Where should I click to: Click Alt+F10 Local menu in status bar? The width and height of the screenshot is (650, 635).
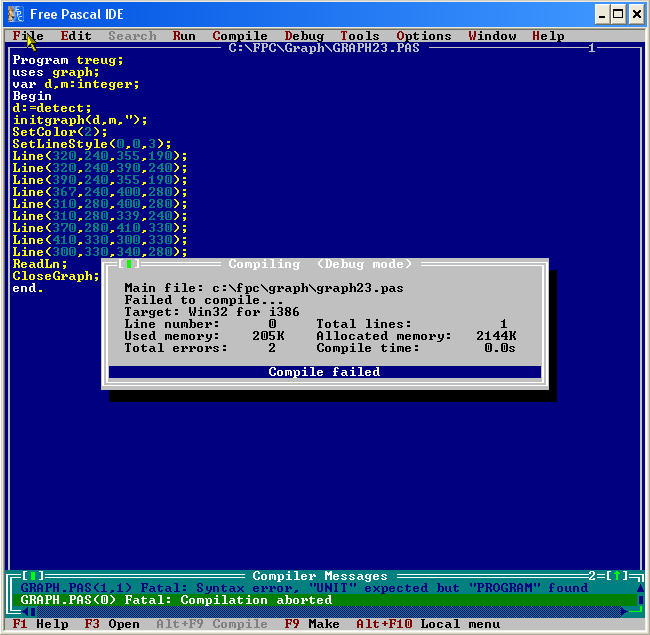click(420, 624)
